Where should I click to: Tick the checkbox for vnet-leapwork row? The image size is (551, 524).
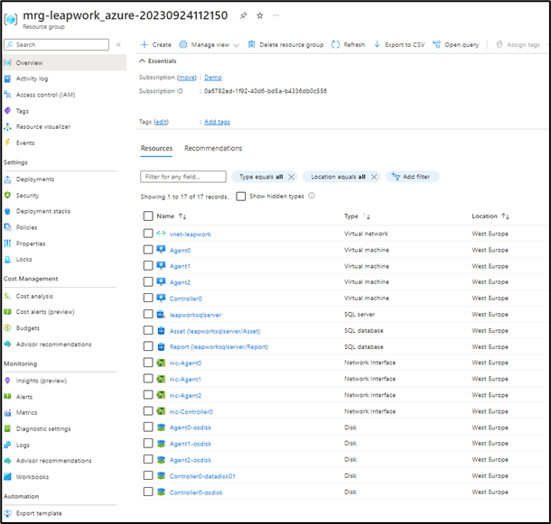[148, 233]
